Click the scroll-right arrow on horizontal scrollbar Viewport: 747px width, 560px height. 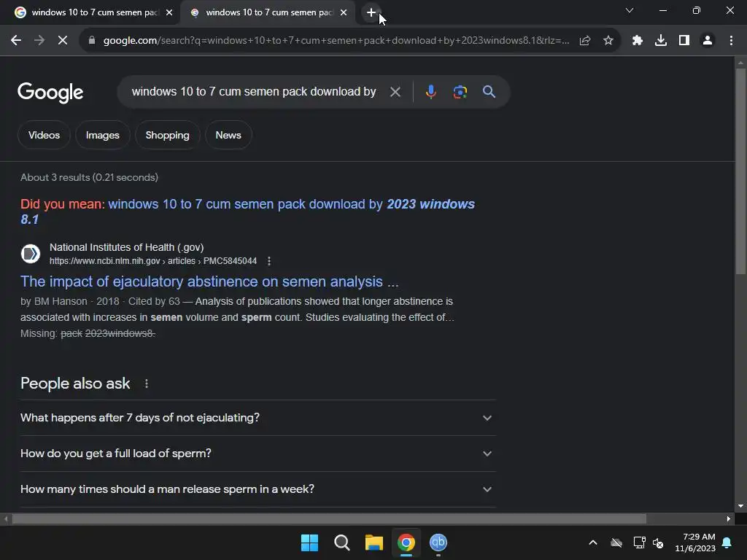coord(729,518)
